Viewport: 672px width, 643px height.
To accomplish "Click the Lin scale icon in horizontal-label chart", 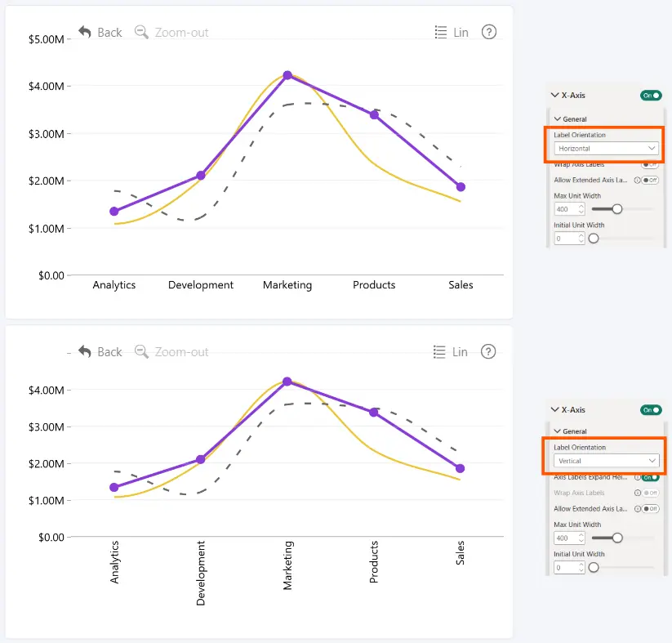I will click(441, 32).
